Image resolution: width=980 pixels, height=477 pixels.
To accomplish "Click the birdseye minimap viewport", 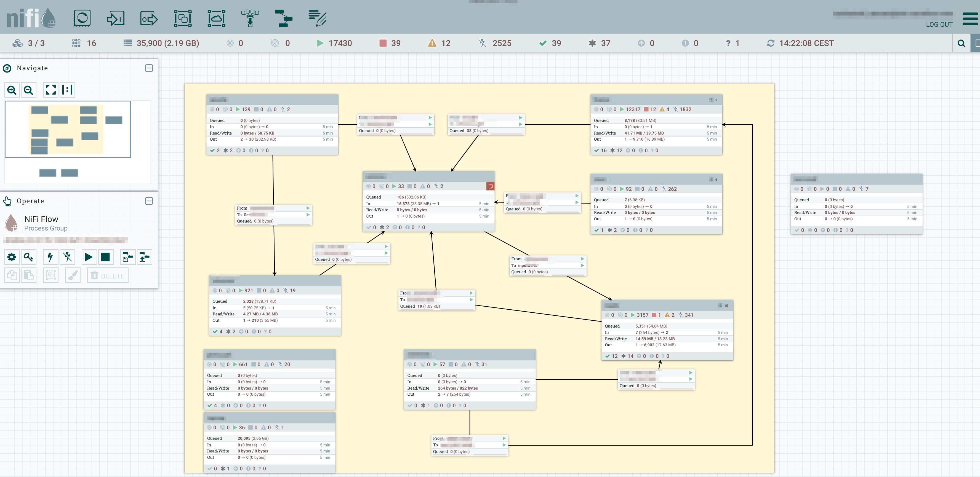I will click(x=68, y=129).
